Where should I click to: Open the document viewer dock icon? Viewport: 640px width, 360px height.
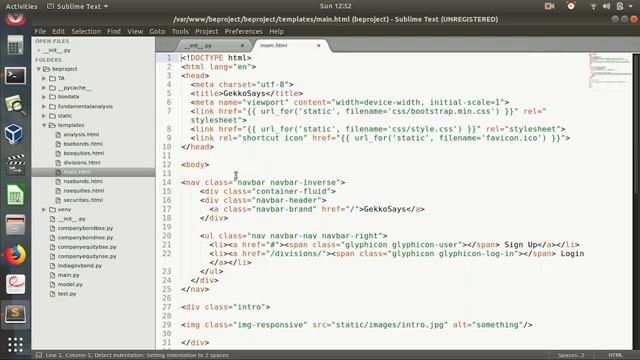click(15, 284)
